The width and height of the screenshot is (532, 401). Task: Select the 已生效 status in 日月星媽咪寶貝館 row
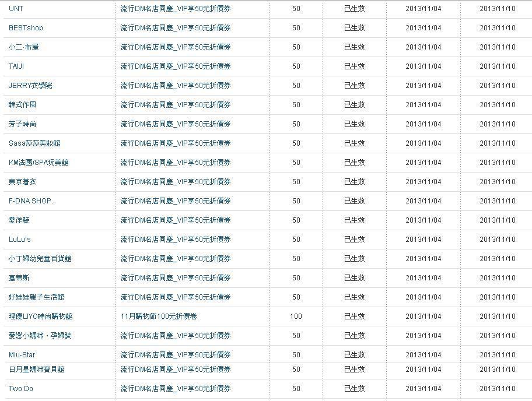pyautogui.click(x=355, y=369)
